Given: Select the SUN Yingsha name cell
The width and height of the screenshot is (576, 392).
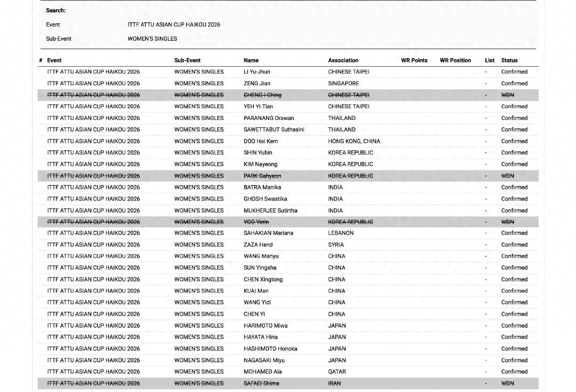Looking at the screenshot, I should coord(260,268).
